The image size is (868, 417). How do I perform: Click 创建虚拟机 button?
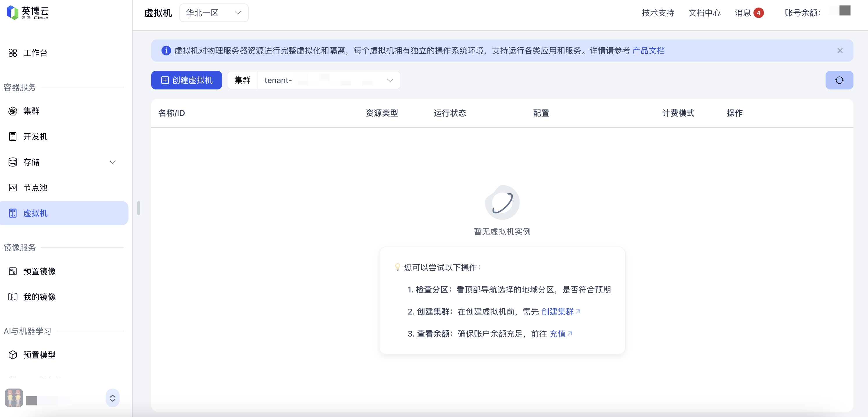pyautogui.click(x=186, y=80)
